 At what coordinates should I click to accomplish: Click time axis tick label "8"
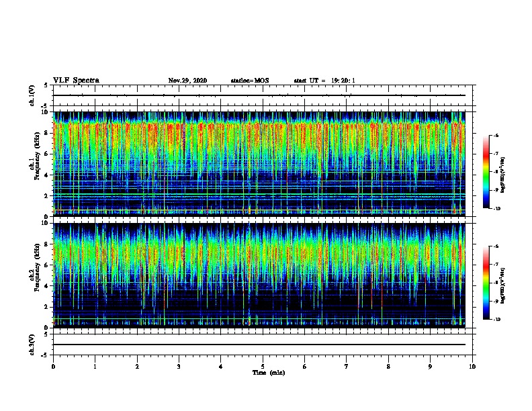(388, 367)
